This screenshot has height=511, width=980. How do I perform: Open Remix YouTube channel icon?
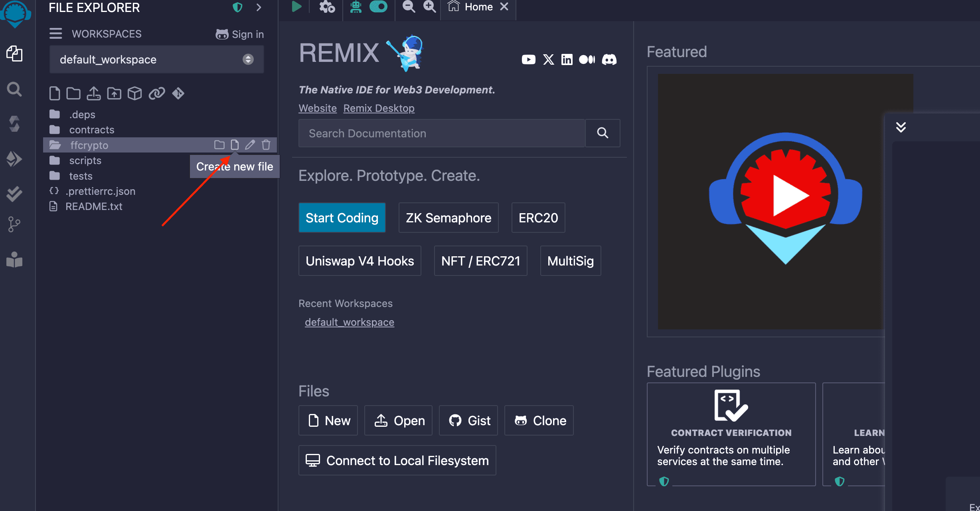pos(529,60)
